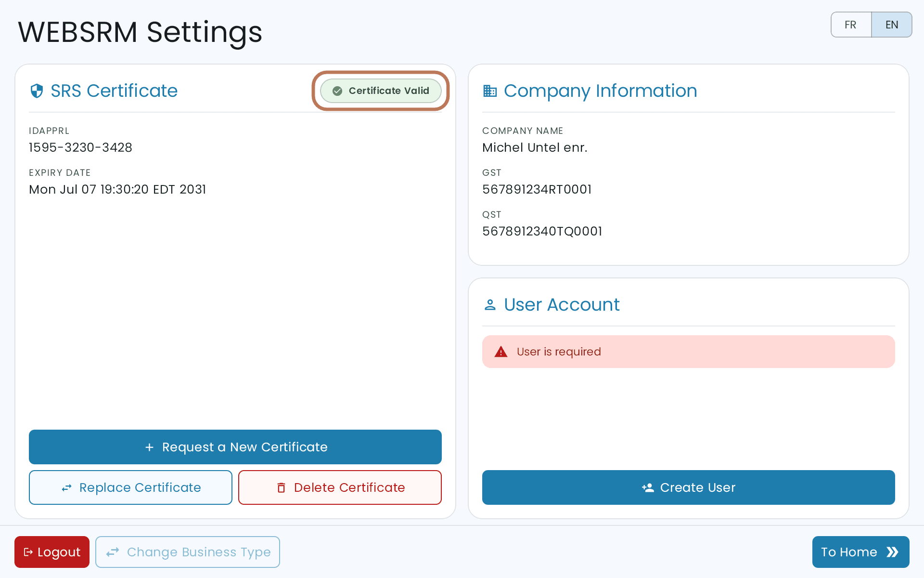Click the green checkmark in Certificate Valid badge

point(337,91)
